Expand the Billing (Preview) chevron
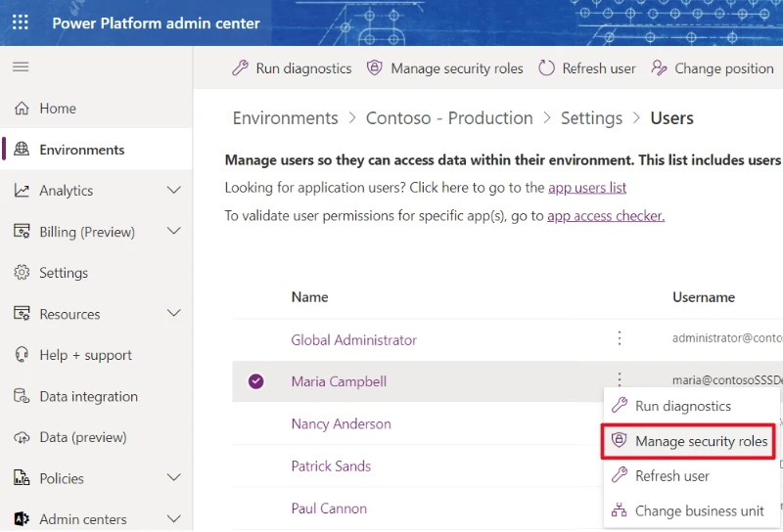This screenshot has height=532, width=783. [x=174, y=231]
